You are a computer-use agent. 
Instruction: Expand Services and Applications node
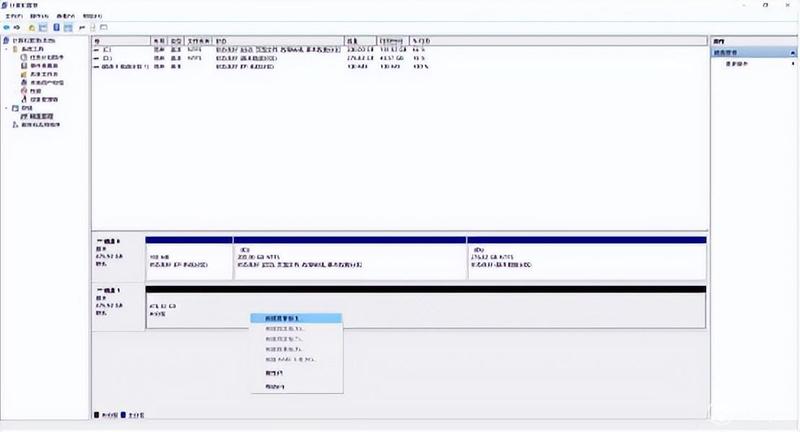point(7,124)
